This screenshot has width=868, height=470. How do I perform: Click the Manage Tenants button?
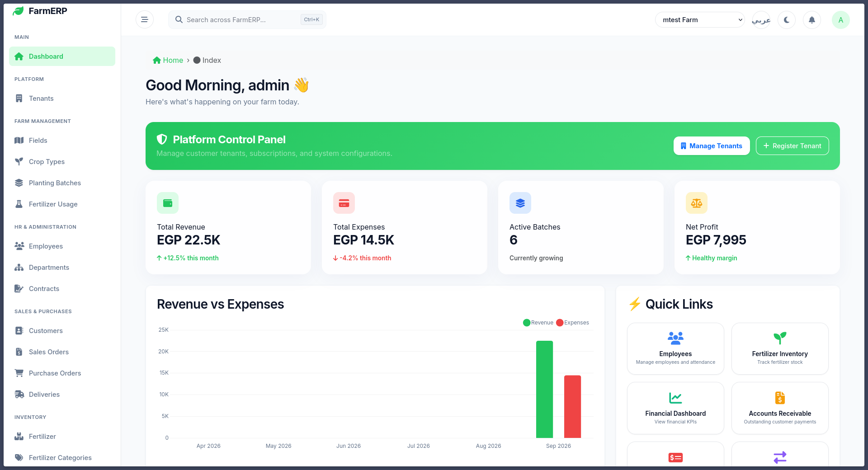712,146
